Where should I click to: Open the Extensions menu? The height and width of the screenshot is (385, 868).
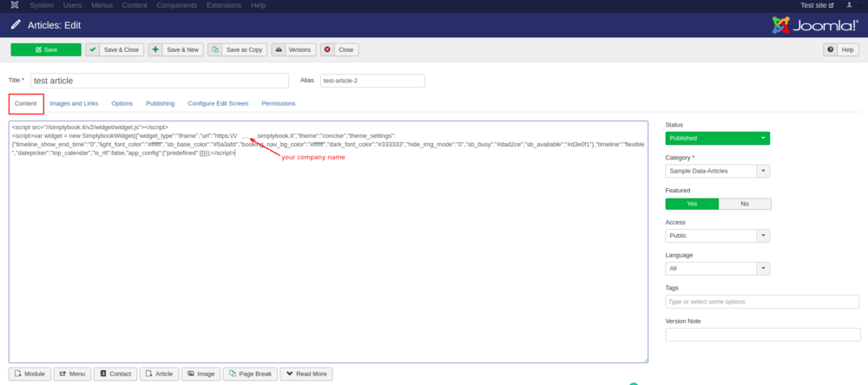coord(223,5)
